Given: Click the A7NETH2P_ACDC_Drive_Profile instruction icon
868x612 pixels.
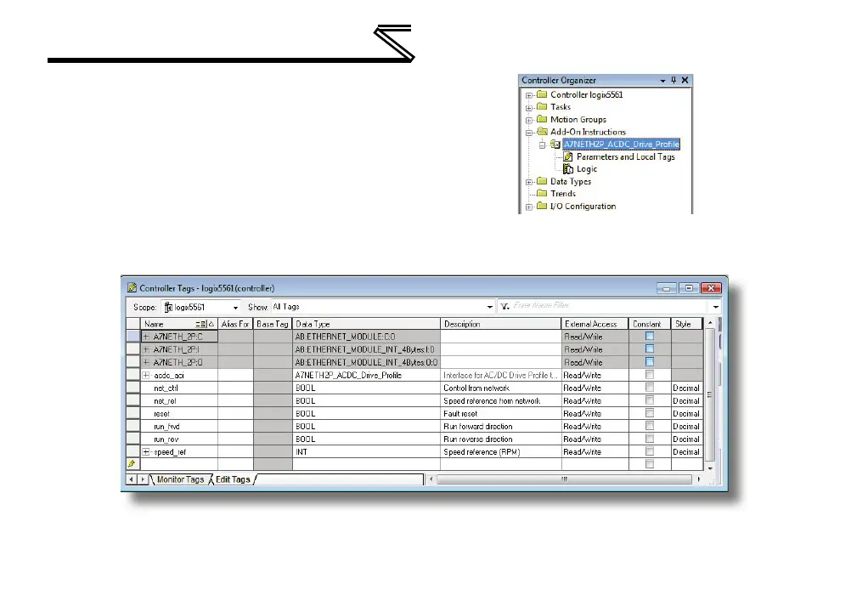Looking at the screenshot, I should click(555, 144).
